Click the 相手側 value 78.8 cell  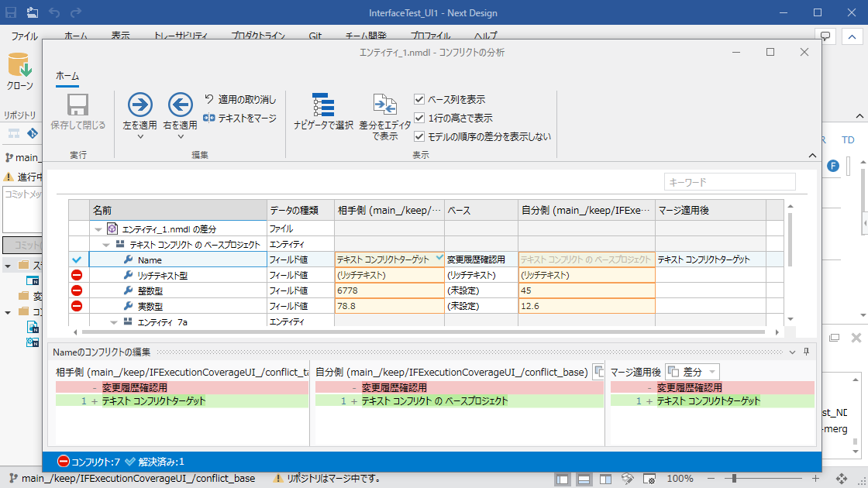(389, 306)
